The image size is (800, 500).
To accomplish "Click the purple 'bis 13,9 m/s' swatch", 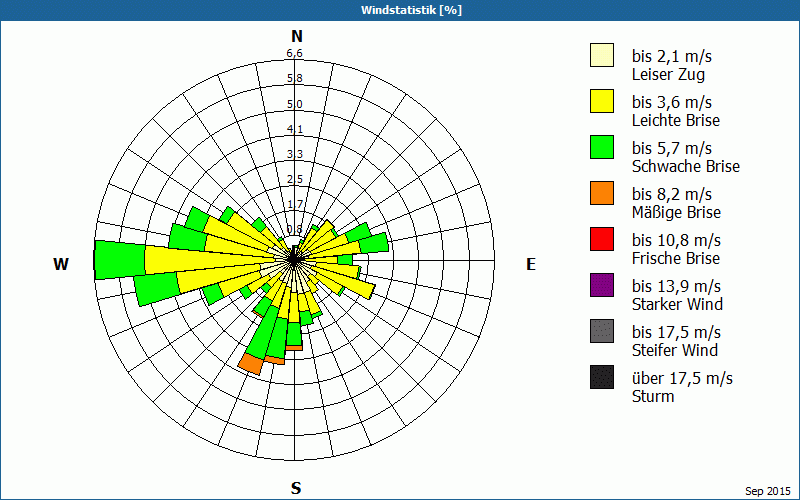I will pos(602,285).
